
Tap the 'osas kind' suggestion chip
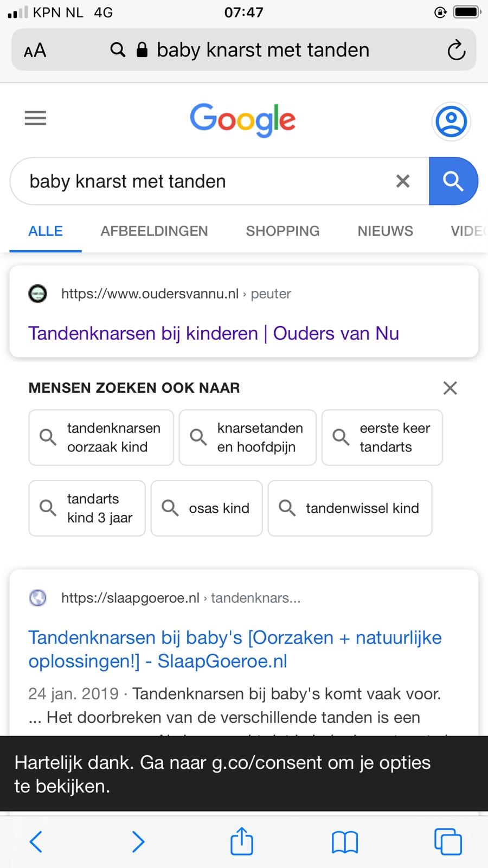(207, 508)
